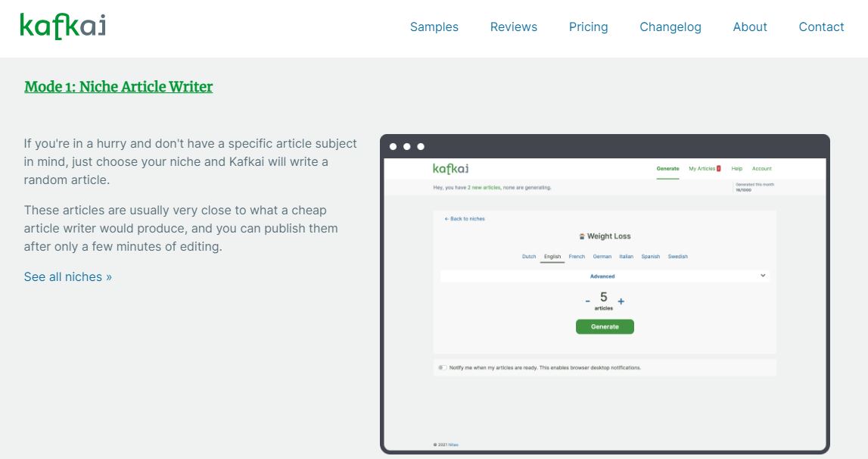
Task: Click the kafkai logo inside the app screenshot
Action: (x=450, y=168)
